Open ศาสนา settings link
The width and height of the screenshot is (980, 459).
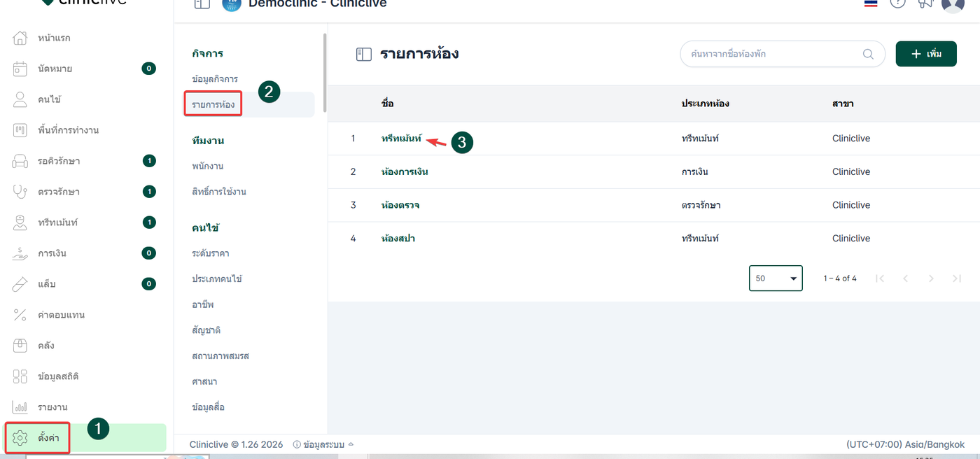[204, 381]
